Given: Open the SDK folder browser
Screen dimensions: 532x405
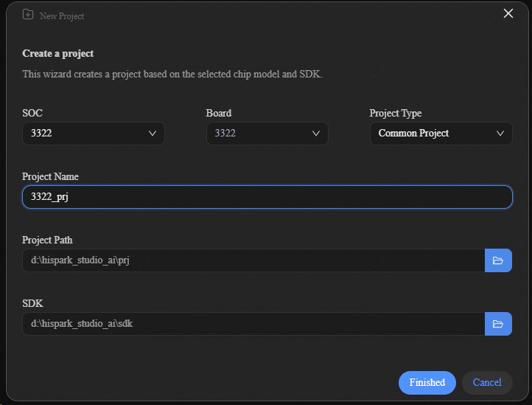Looking at the screenshot, I should click(x=498, y=324).
